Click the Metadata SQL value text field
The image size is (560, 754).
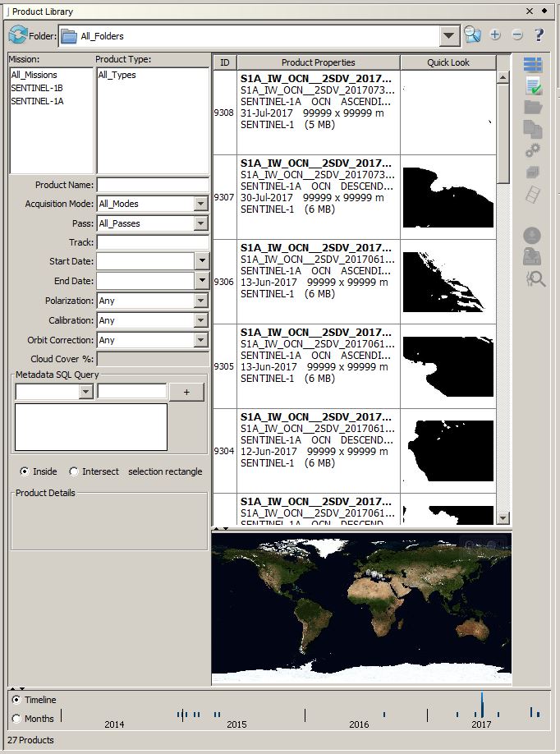pyautogui.click(x=132, y=392)
